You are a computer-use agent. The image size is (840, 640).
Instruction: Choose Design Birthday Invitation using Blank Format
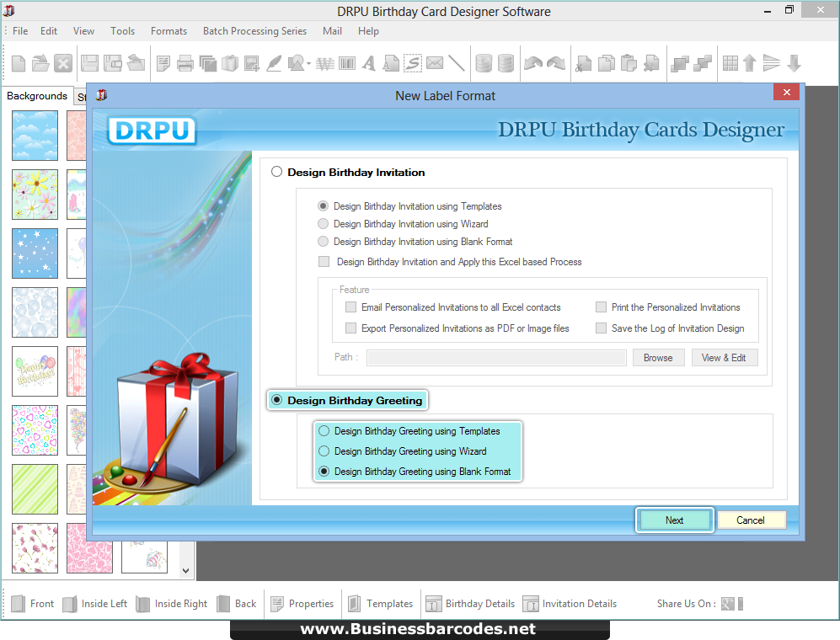[x=323, y=242]
